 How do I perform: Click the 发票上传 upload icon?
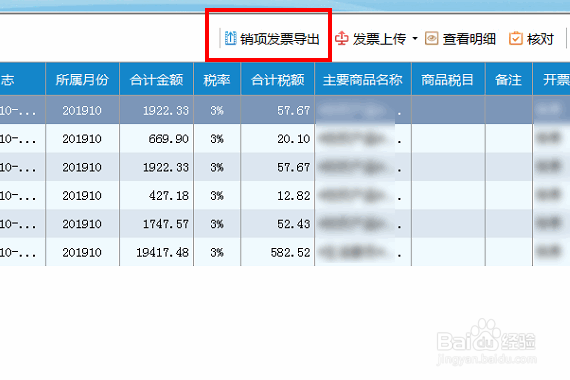341,38
